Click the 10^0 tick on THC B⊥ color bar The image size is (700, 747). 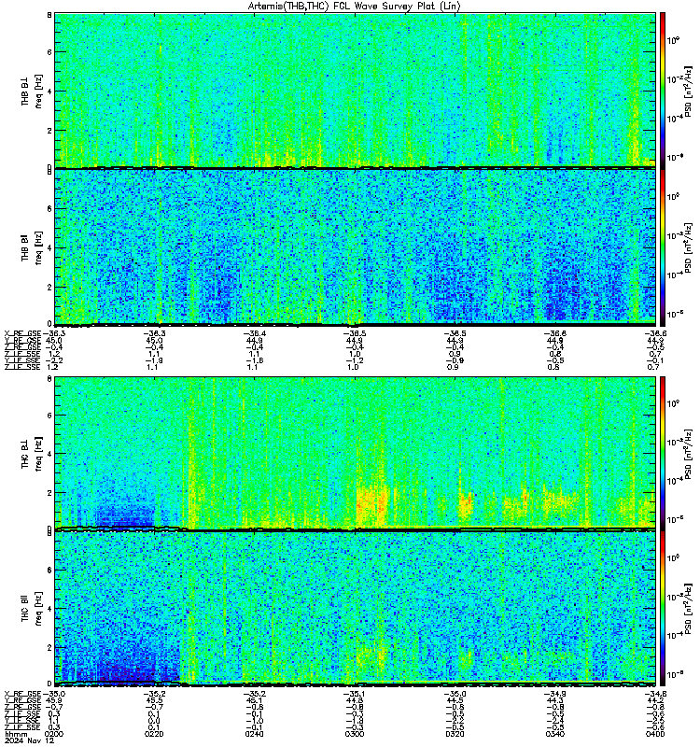pos(673,403)
